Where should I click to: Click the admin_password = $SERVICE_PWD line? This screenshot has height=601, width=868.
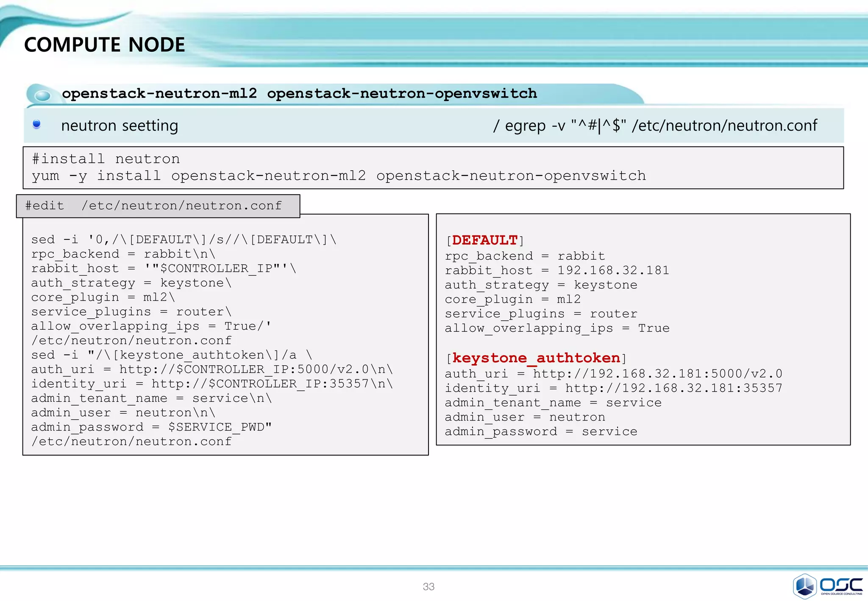pos(151,427)
